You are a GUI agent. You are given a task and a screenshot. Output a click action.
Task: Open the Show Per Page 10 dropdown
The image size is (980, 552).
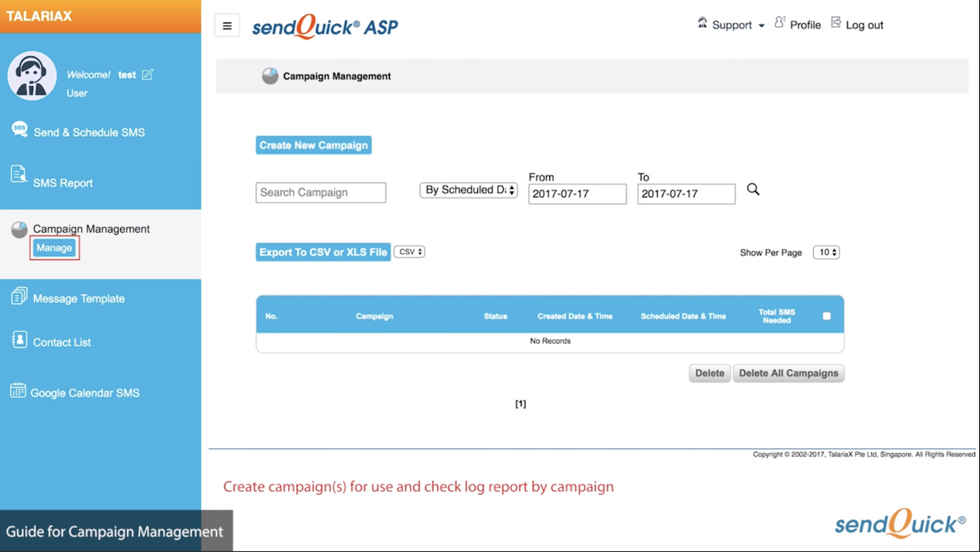826,252
